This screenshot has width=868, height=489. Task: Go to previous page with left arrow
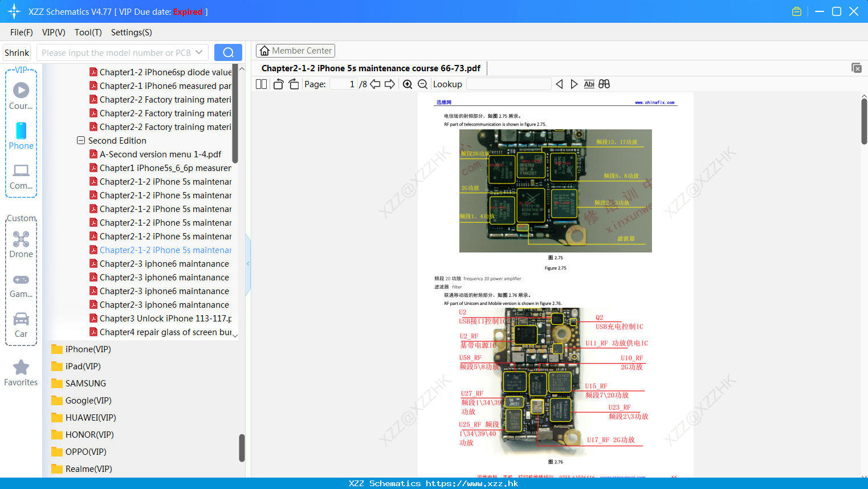point(375,84)
